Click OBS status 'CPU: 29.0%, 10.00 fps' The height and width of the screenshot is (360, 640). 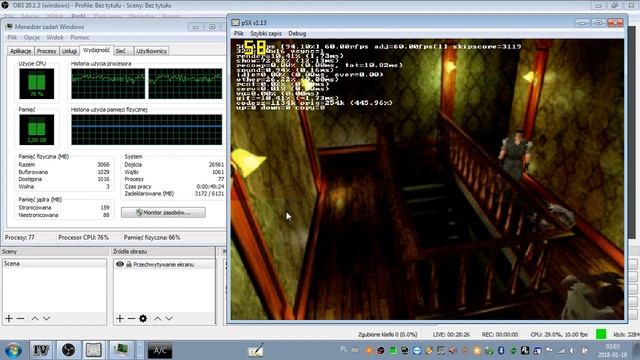click(x=559, y=335)
